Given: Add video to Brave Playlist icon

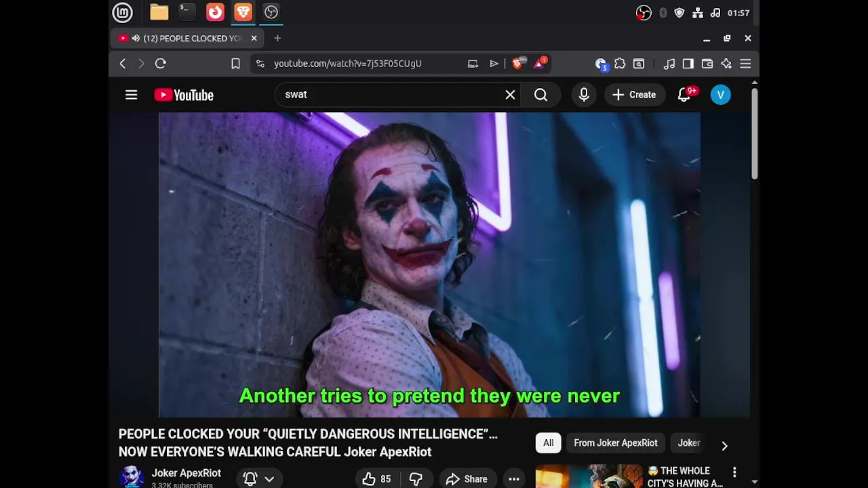Looking at the screenshot, I should [x=494, y=64].
